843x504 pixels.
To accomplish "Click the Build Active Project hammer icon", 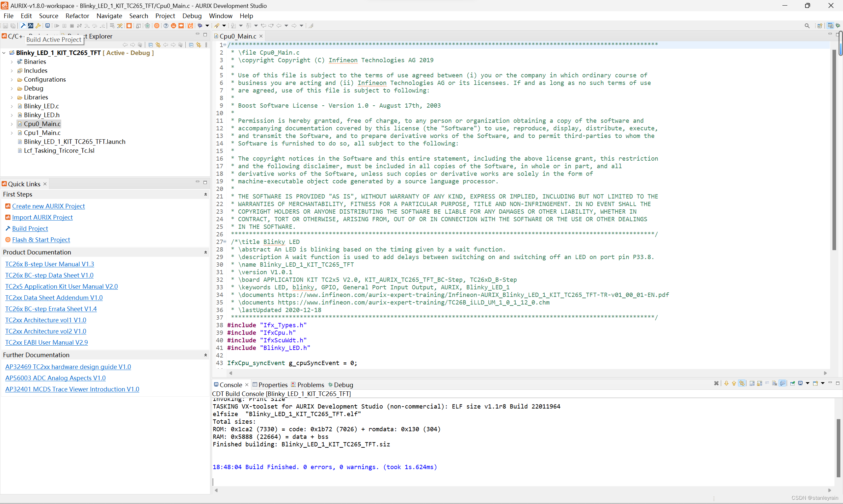I will click(23, 26).
